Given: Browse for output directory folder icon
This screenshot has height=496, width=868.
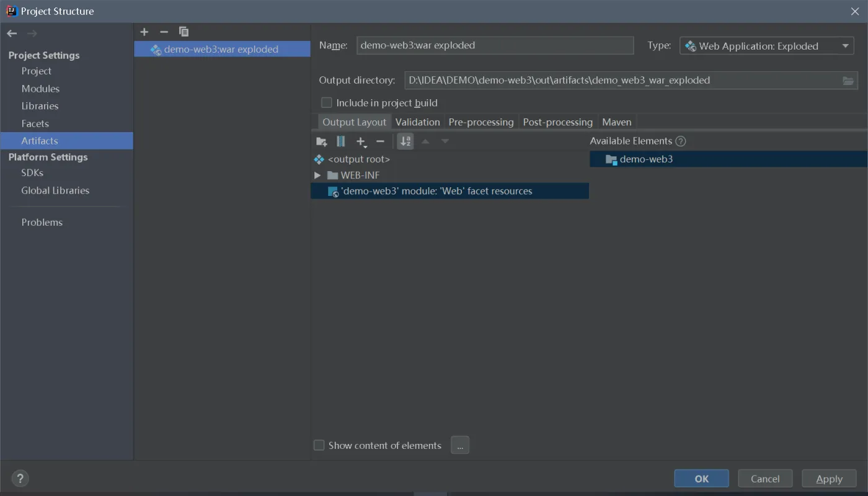Looking at the screenshot, I should (x=848, y=81).
